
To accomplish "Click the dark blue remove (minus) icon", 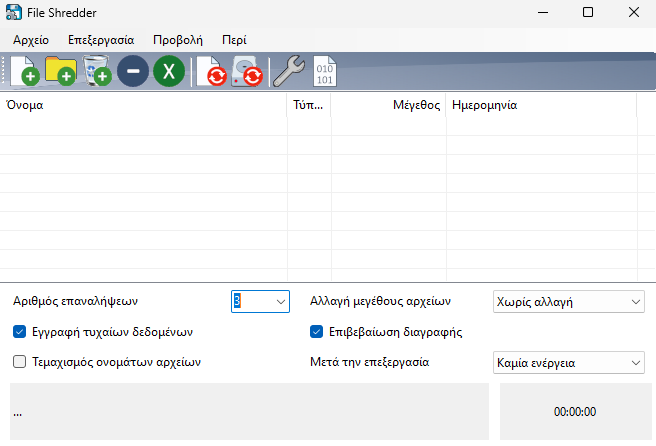I will (133, 71).
